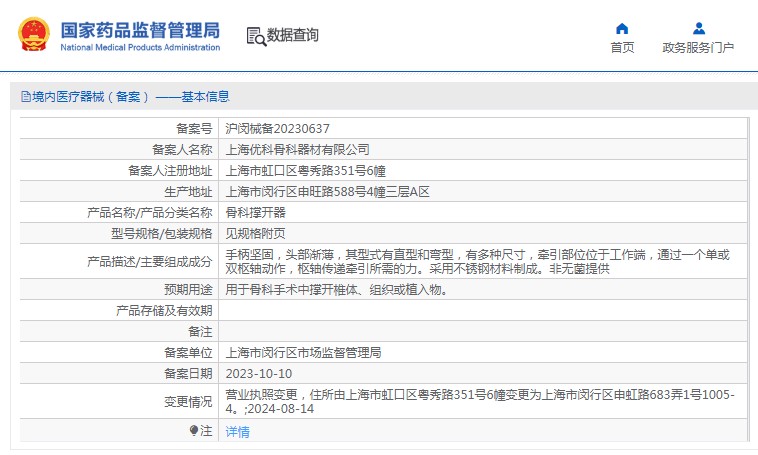
Task: Click the 备案号 row label
Action: pyautogui.click(x=194, y=129)
